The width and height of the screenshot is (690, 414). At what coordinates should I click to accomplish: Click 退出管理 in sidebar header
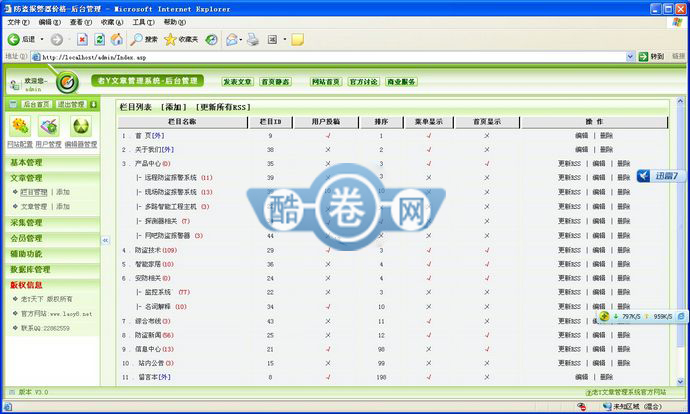click(71, 104)
